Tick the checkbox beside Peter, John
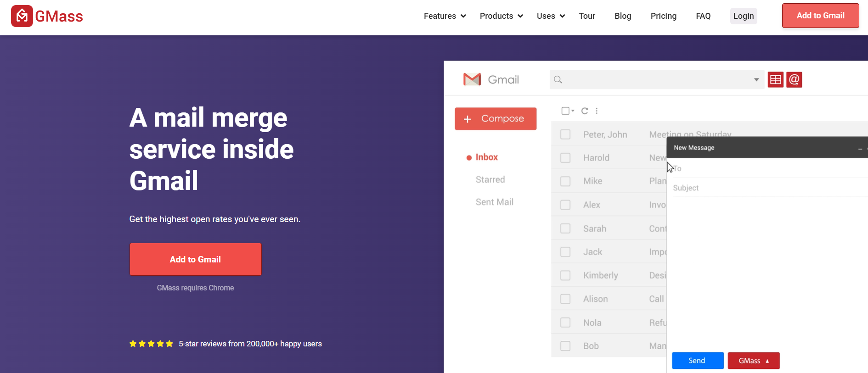The width and height of the screenshot is (868, 373). 565,134
